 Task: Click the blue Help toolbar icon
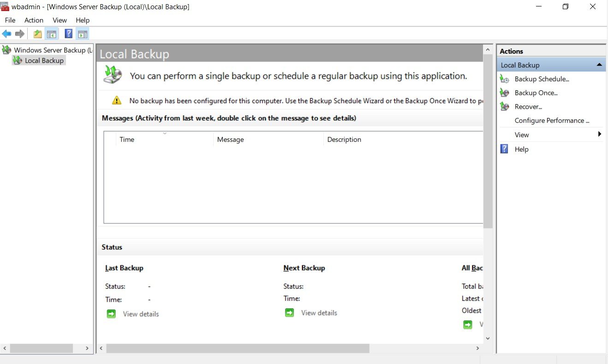click(68, 34)
